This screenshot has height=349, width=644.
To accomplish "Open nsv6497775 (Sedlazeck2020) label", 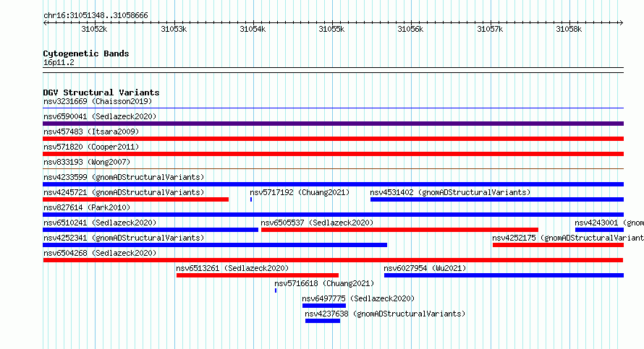I will click(358, 298).
